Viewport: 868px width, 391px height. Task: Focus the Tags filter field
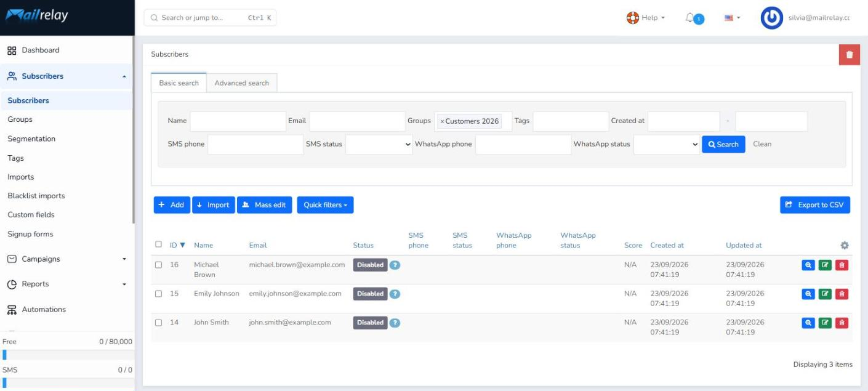[x=571, y=121]
